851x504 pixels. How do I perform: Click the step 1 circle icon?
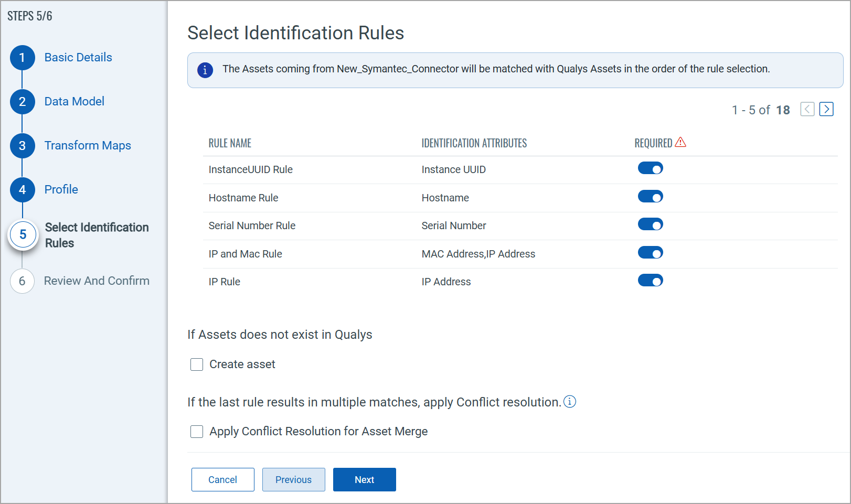pyautogui.click(x=22, y=58)
